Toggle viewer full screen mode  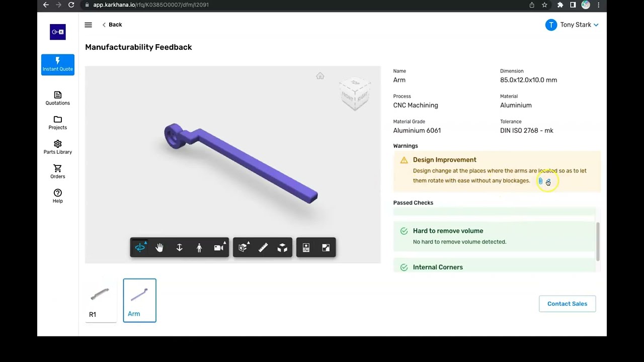[x=326, y=247]
